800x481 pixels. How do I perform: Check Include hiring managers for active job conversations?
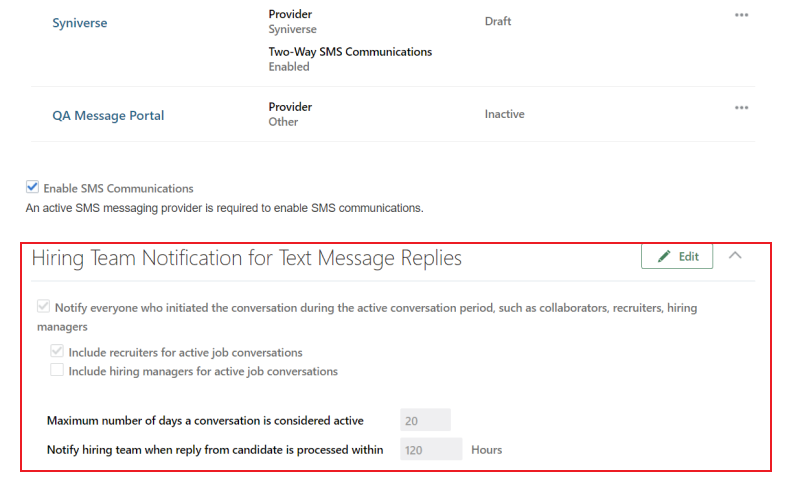tap(58, 371)
